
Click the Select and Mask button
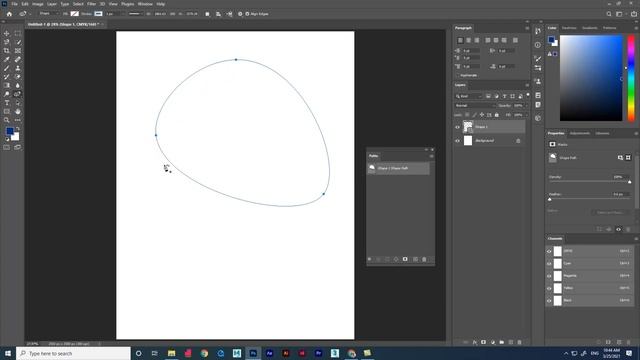[x=610, y=213]
